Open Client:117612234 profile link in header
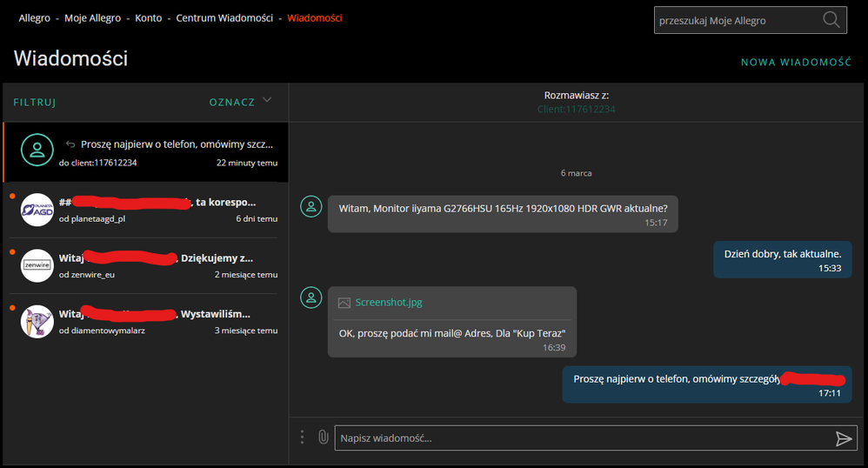Image resolution: width=868 pixels, height=468 pixels. pyautogui.click(x=577, y=109)
